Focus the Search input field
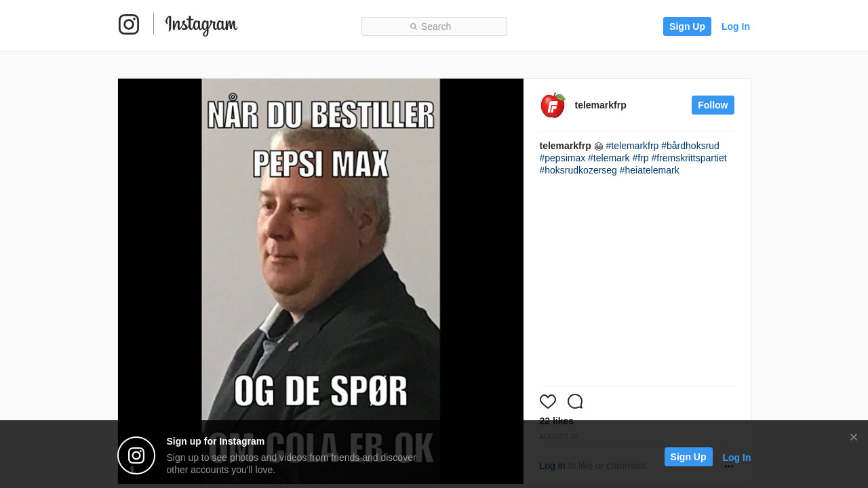This screenshot has width=868, height=488. pyautogui.click(x=434, y=26)
